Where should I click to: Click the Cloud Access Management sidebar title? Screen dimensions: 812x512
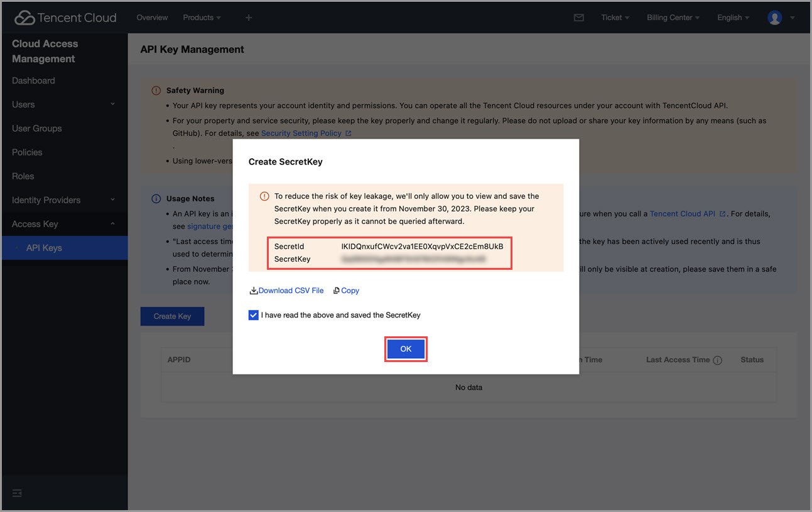pos(45,51)
